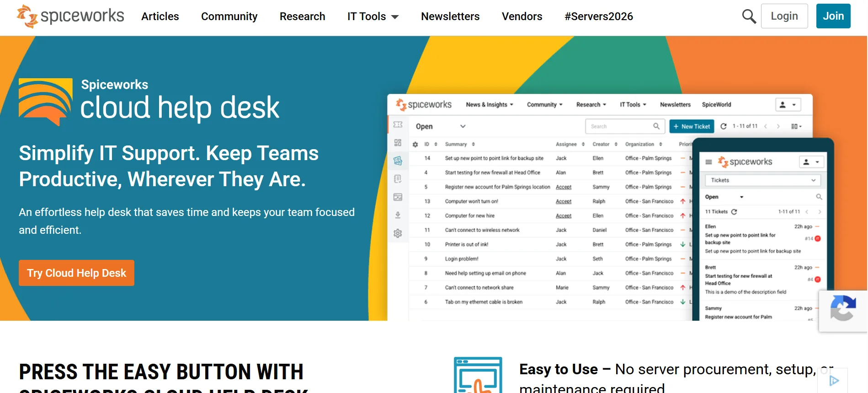The image size is (868, 393).
Task: Open the #Servers2026 link
Action: click(x=599, y=16)
